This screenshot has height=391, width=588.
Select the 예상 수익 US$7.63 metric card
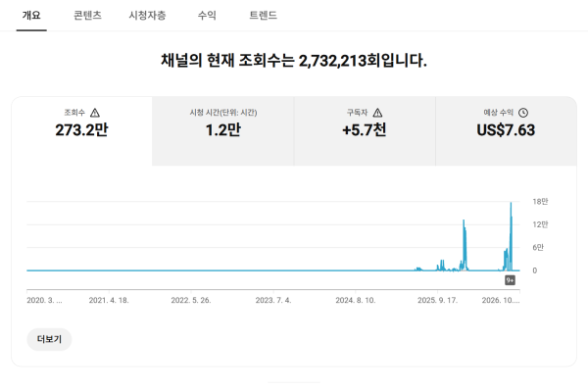(x=506, y=131)
